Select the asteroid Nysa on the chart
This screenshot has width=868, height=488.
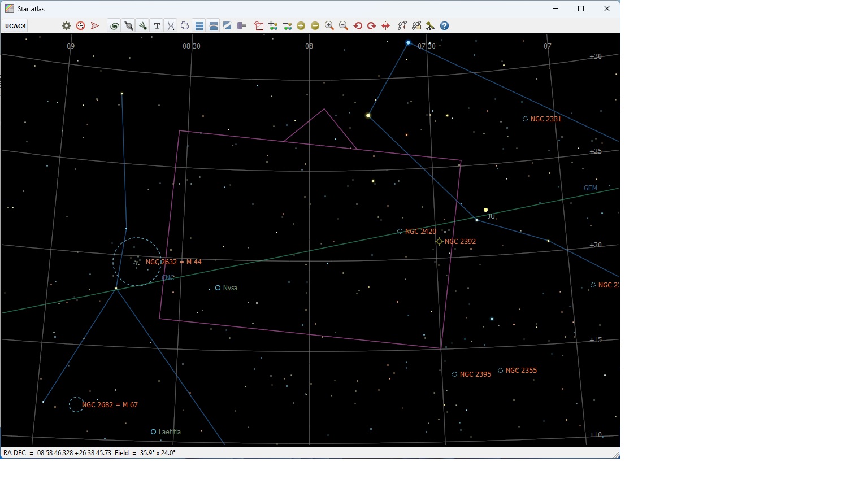[x=218, y=288]
